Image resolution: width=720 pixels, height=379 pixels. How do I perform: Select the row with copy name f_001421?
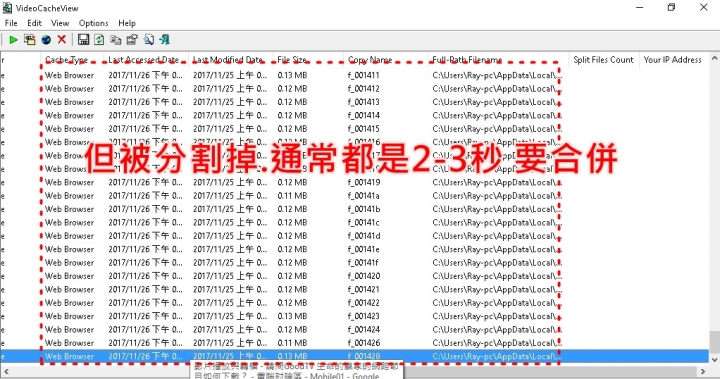354,289
